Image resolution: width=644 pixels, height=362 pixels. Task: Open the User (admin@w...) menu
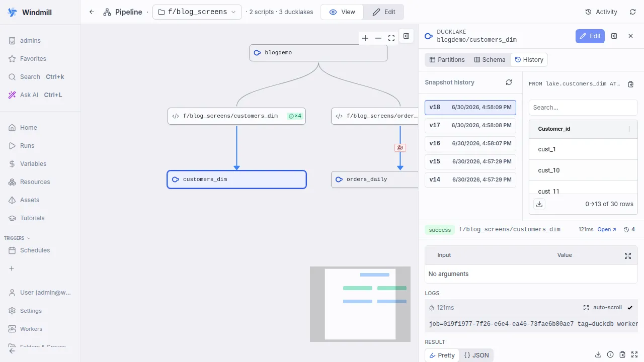(40, 293)
